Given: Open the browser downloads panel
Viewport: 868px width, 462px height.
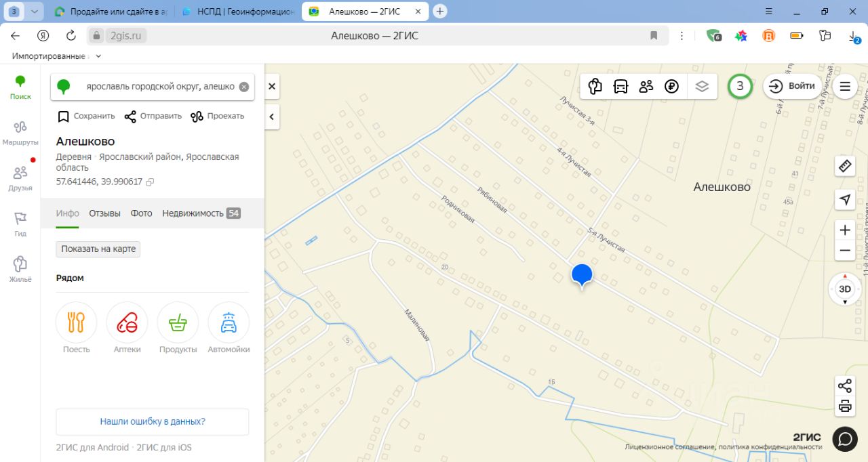Looking at the screenshot, I should point(854,37).
